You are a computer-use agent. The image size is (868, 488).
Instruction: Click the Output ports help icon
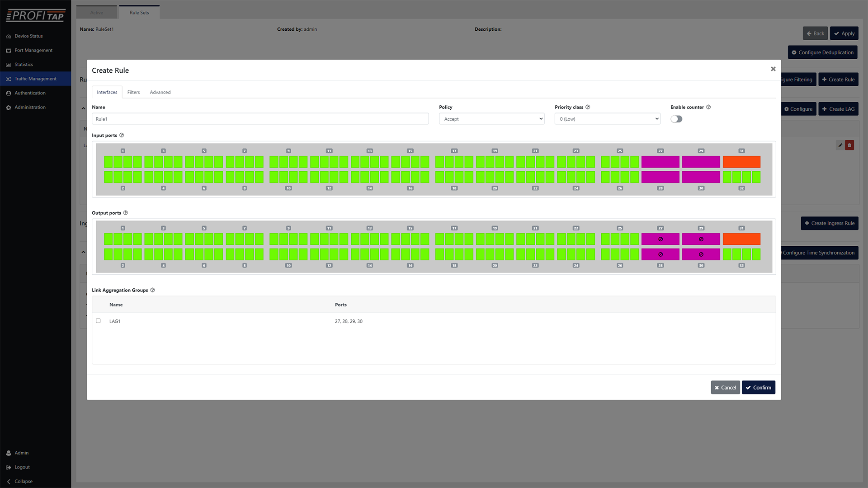[x=126, y=213]
